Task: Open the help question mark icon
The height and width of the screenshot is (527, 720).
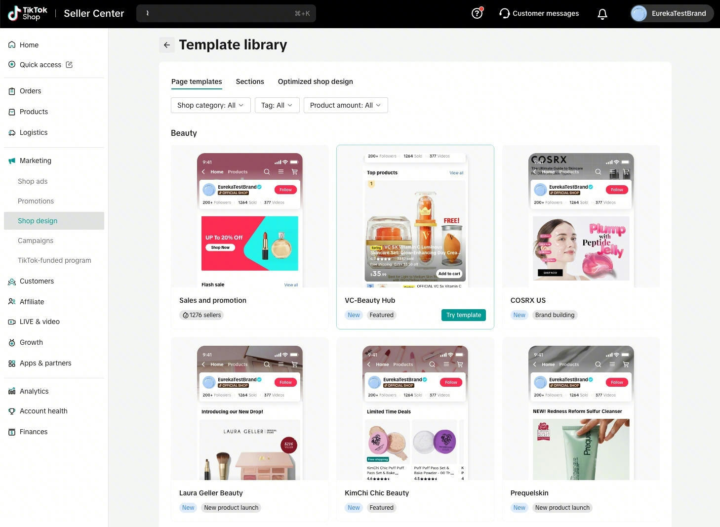Action: (x=477, y=13)
